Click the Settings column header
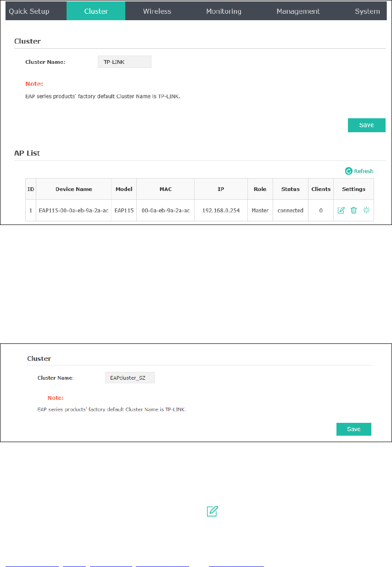The width and height of the screenshot is (392, 567). (x=353, y=189)
